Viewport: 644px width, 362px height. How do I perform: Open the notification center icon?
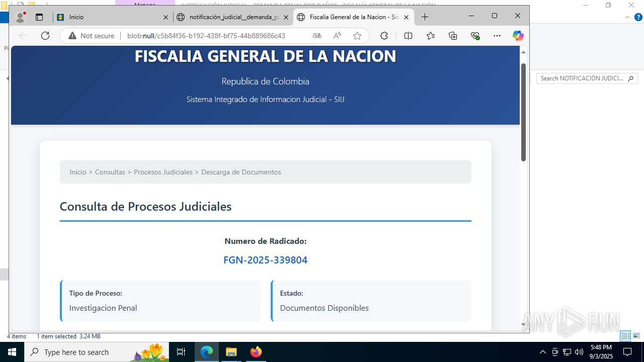coord(627,352)
